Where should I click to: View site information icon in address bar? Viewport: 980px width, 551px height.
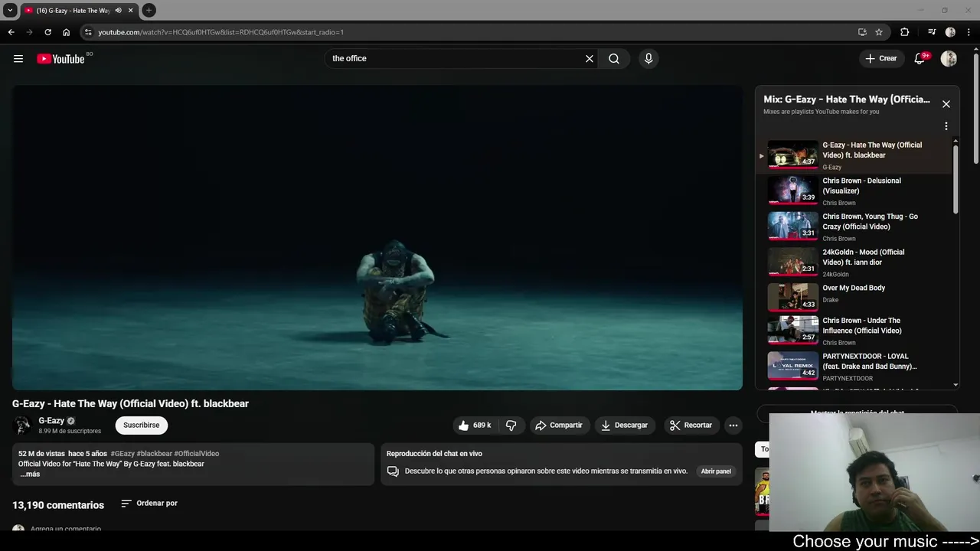coord(88,32)
